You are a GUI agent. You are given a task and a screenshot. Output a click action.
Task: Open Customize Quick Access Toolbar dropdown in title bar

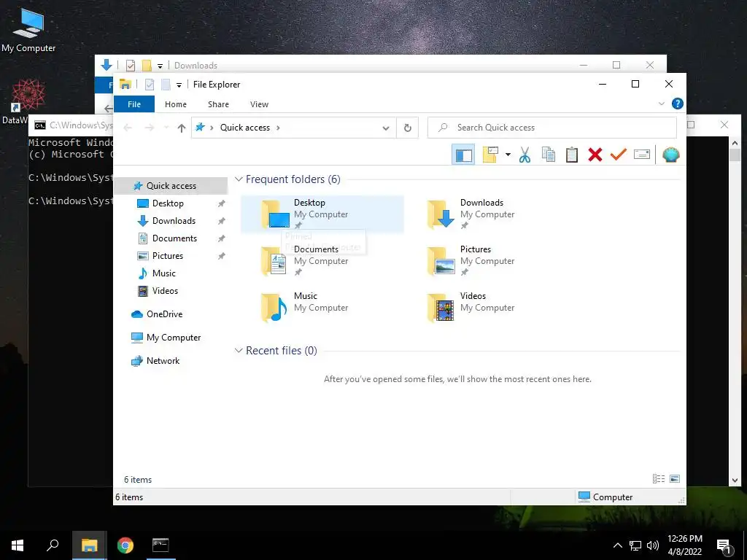(x=179, y=85)
